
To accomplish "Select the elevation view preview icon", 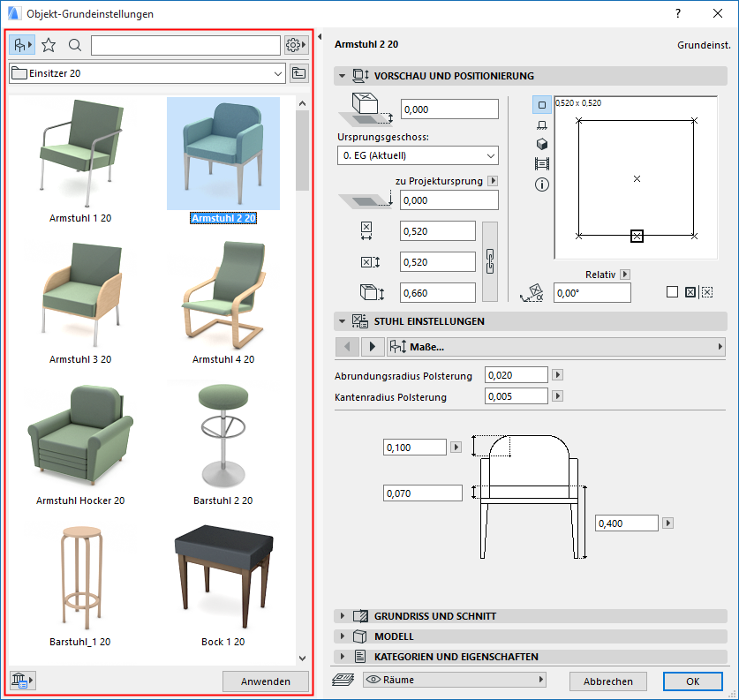I will point(542,125).
